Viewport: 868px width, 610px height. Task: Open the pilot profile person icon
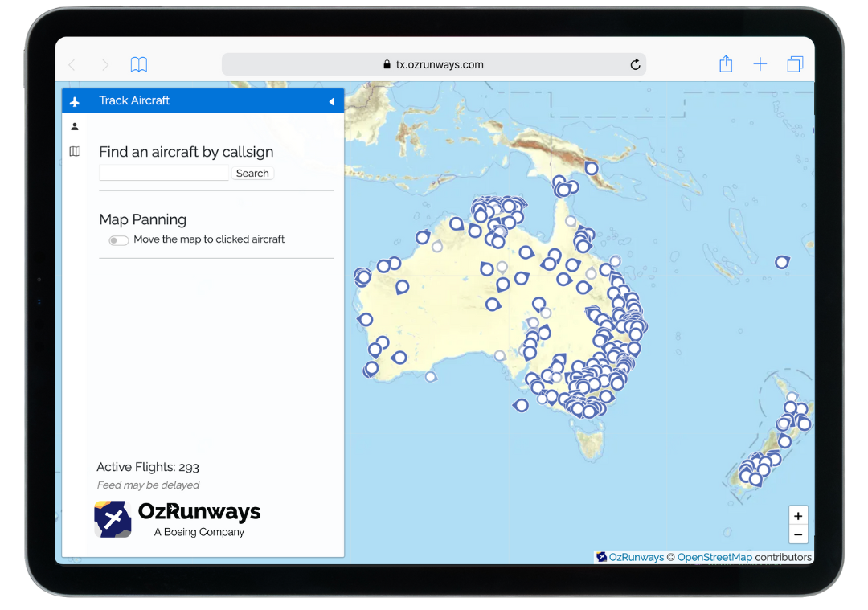[x=74, y=126]
